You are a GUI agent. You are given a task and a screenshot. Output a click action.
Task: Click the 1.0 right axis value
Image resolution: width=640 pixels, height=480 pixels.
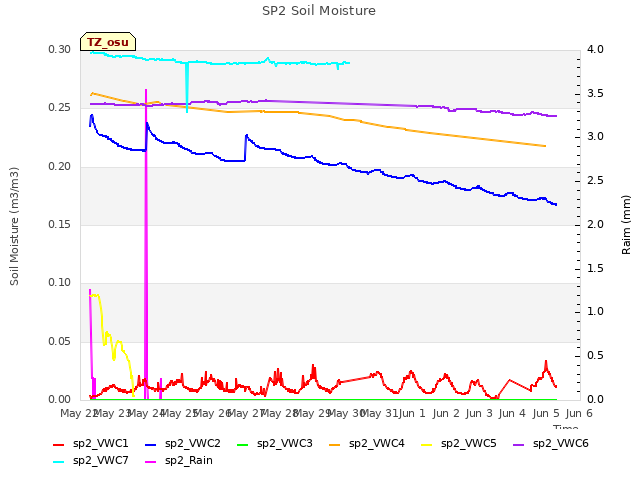596,311
